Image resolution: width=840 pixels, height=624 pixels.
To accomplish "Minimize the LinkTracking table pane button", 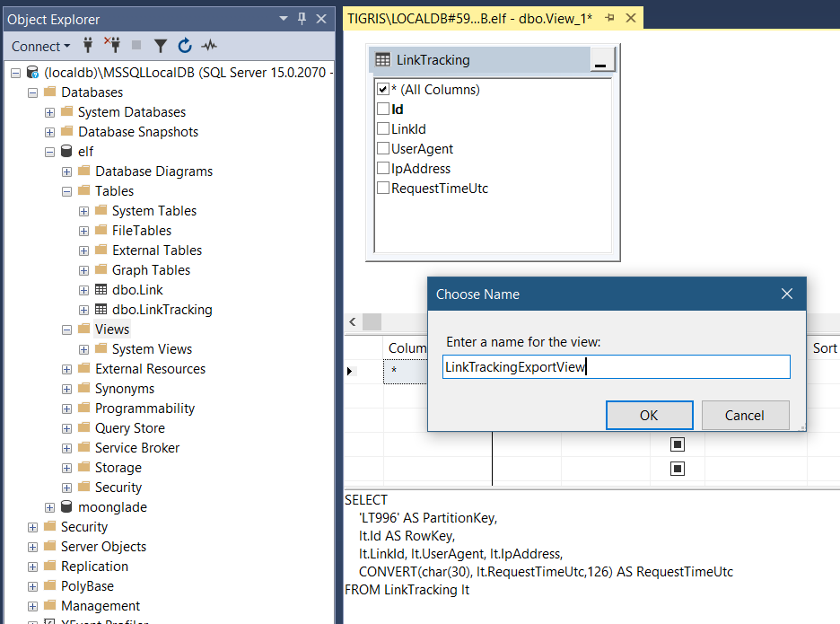I will coord(602,59).
